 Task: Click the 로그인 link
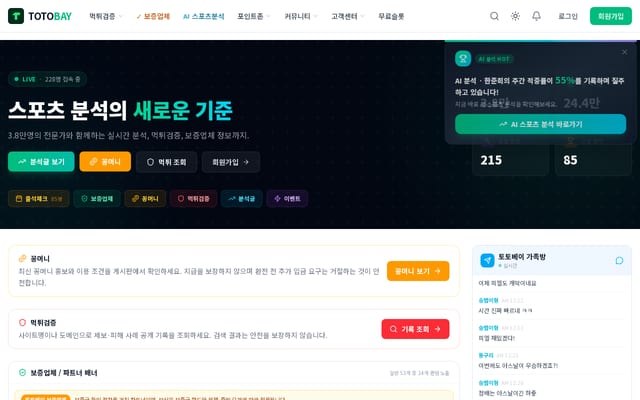568,16
